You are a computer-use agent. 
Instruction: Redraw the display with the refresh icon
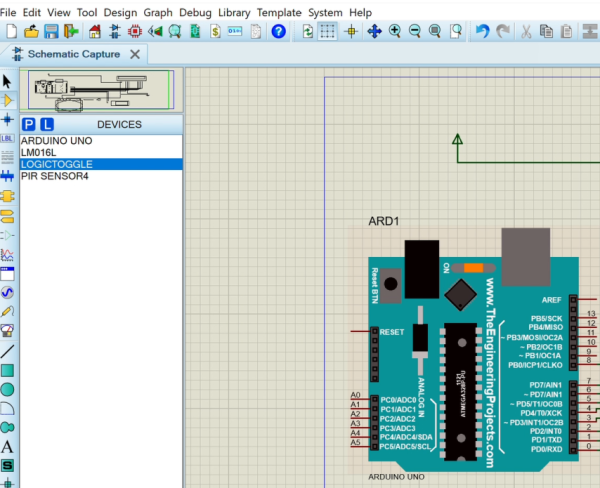click(307, 31)
